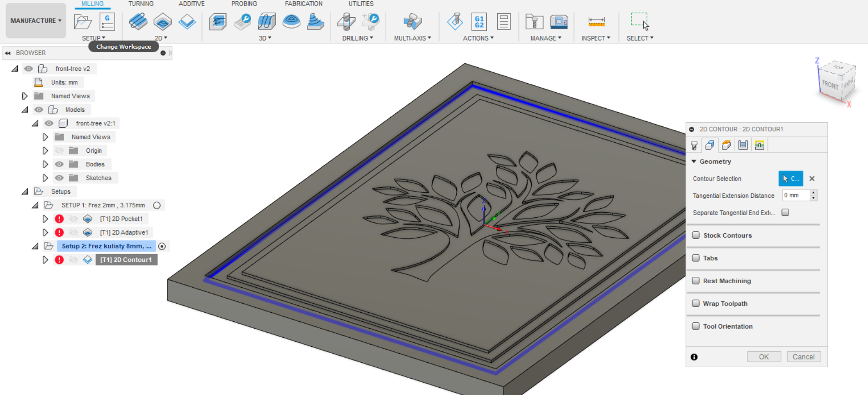
Task: Open the MANUFACTURE workspace dropdown
Action: click(x=35, y=20)
